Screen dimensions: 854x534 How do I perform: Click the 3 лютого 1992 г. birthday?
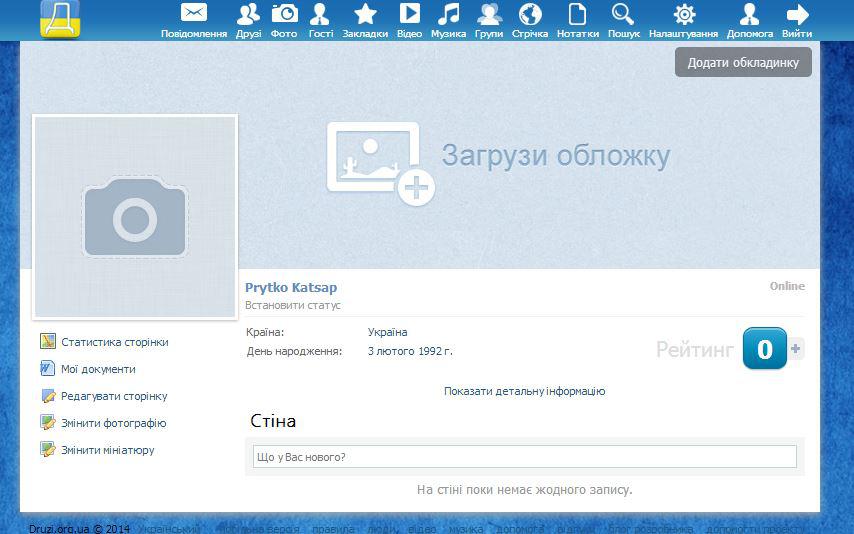point(410,351)
